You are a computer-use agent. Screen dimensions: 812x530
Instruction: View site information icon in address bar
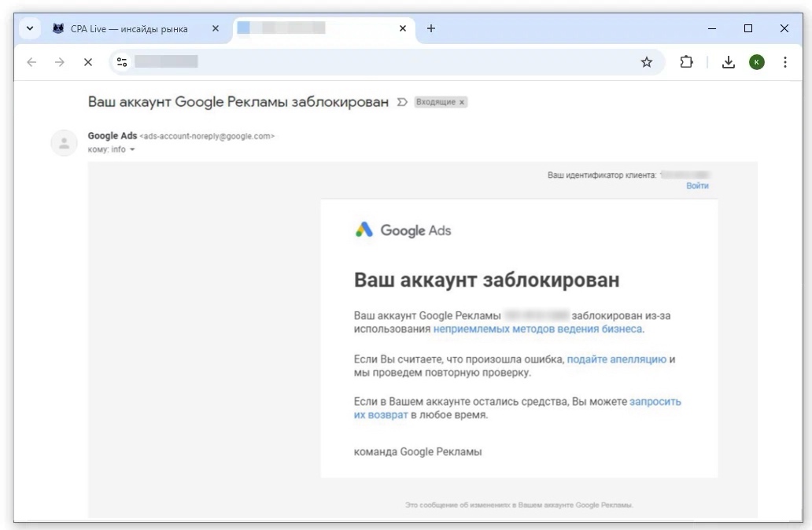(x=122, y=62)
